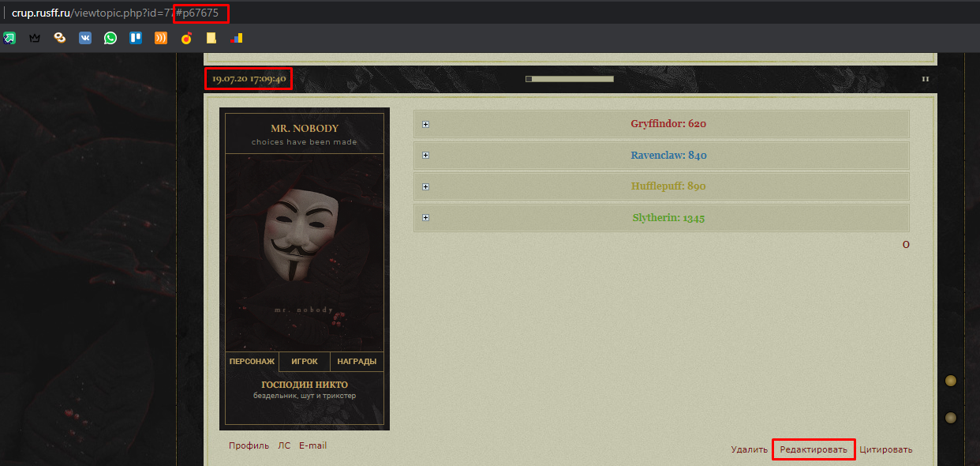Expand the Gryffindor: 620 spoiler
Viewport: 980px width, 466px height.
click(661, 124)
